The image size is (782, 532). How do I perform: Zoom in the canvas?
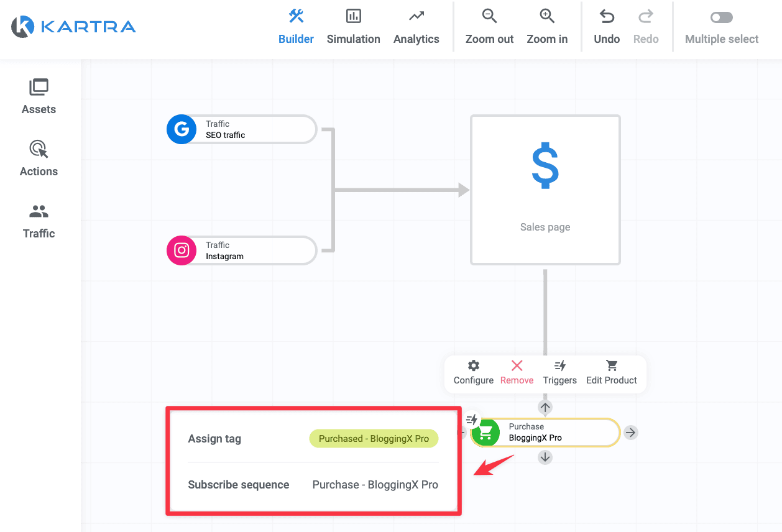tap(547, 27)
